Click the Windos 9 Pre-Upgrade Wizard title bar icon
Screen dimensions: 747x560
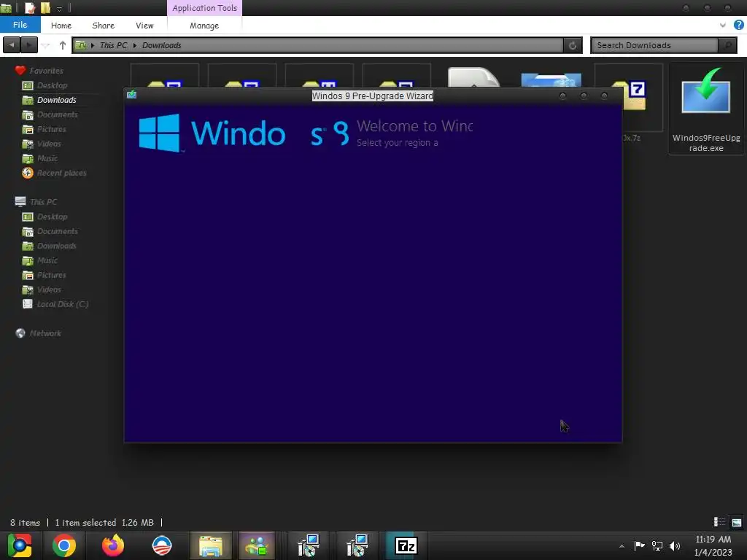(132, 95)
